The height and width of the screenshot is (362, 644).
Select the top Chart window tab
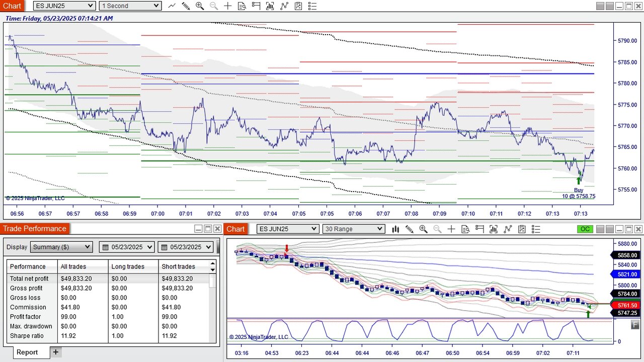point(12,6)
